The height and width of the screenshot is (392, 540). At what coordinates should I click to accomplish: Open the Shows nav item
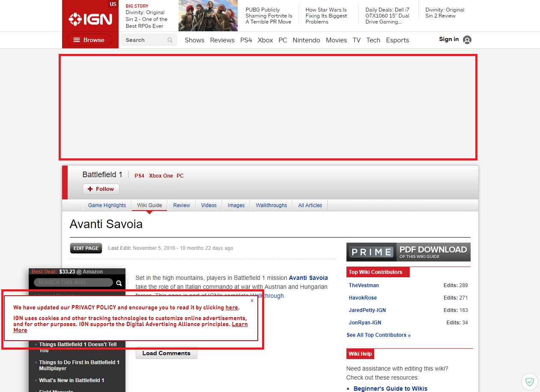[x=194, y=40]
